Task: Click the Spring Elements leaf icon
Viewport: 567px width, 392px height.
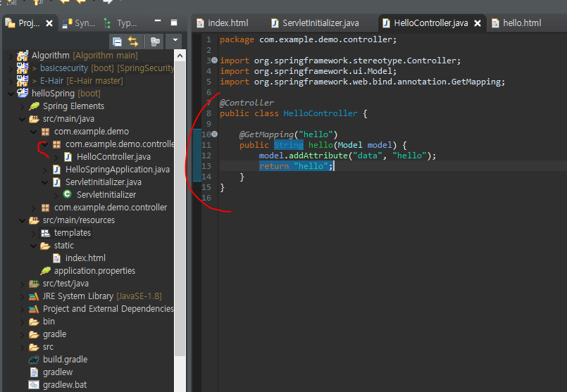Action: (x=34, y=106)
